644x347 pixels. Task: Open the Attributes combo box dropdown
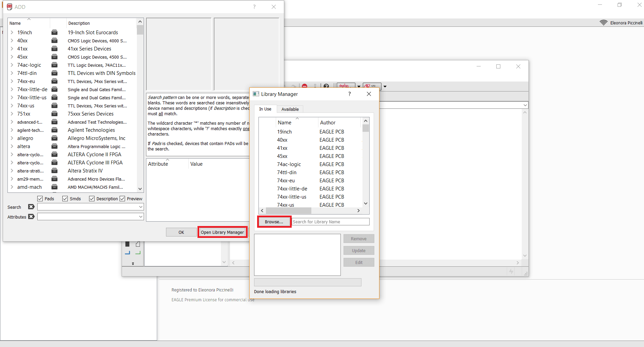141,217
